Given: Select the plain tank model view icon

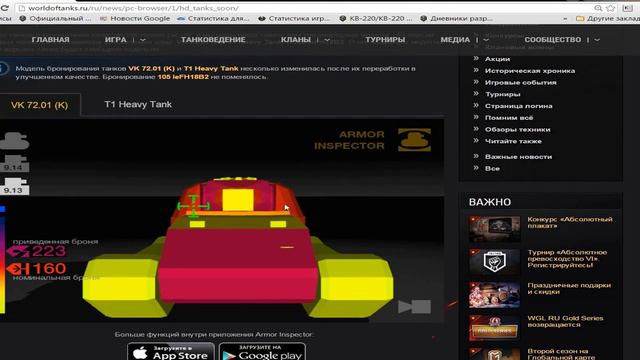Looking at the screenshot, I should (x=15, y=141).
